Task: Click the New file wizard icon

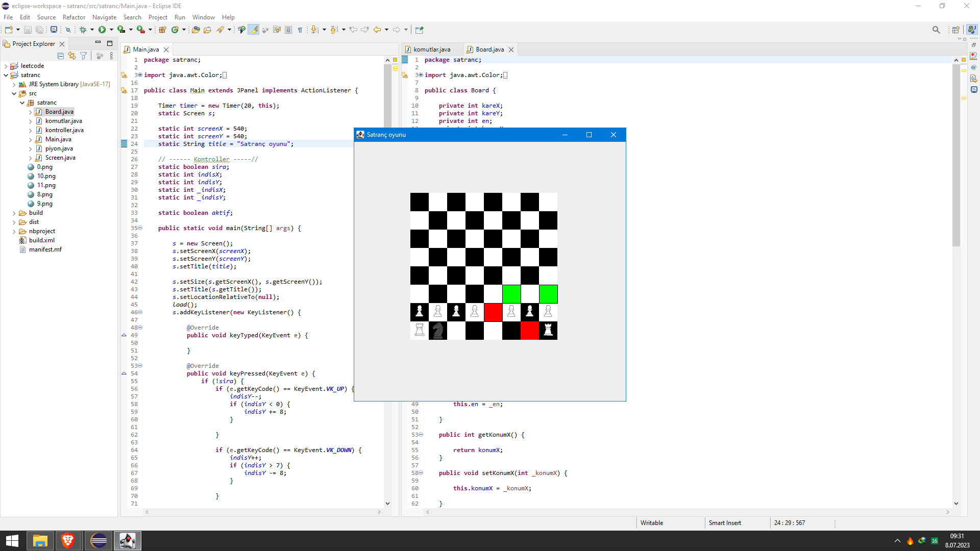Action: click(9, 30)
